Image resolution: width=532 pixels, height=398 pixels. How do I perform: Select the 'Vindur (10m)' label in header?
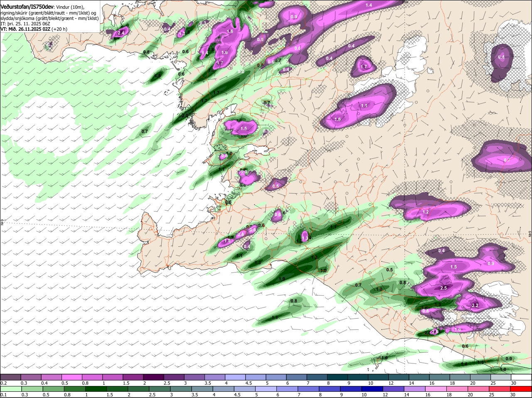click(x=70, y=7)
